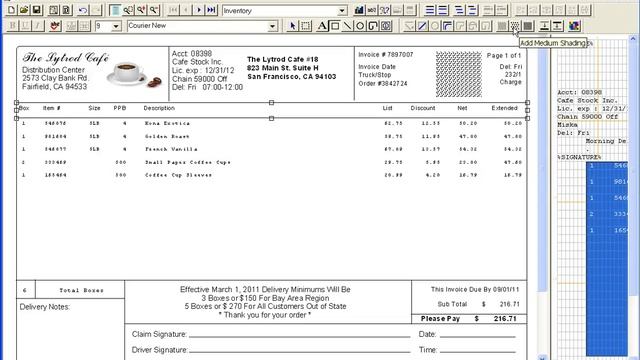The height and width of the screenshot is (360, 640).
Task: Click 'The Lytrod Cafe #18' address heading
Action: click(282, 60)
